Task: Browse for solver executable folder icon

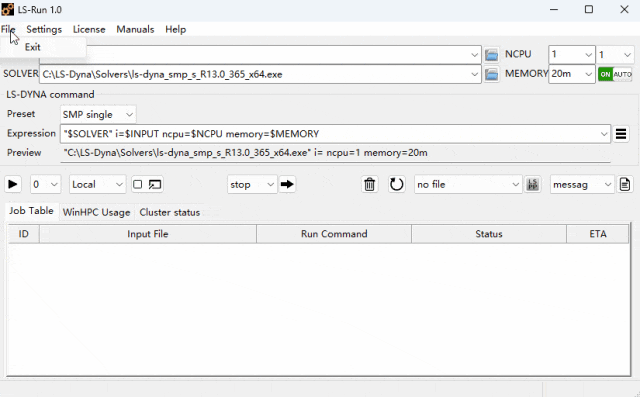Action: 491,74
